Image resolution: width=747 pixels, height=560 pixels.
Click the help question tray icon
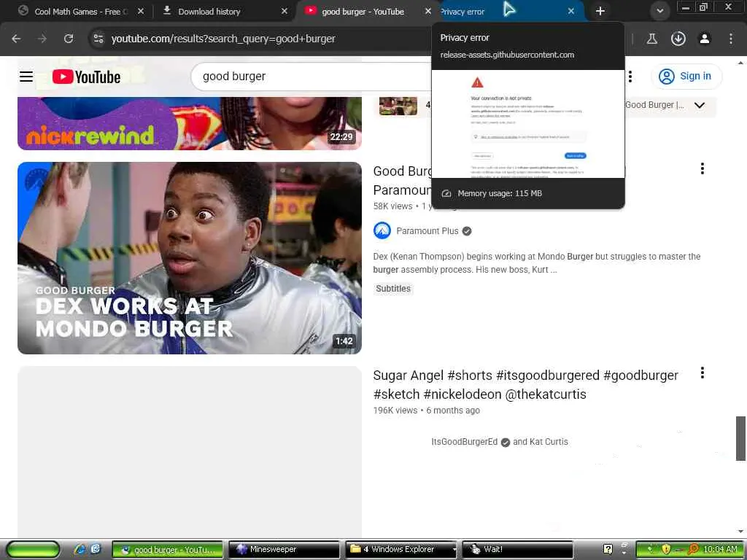(x=608, y=549)
